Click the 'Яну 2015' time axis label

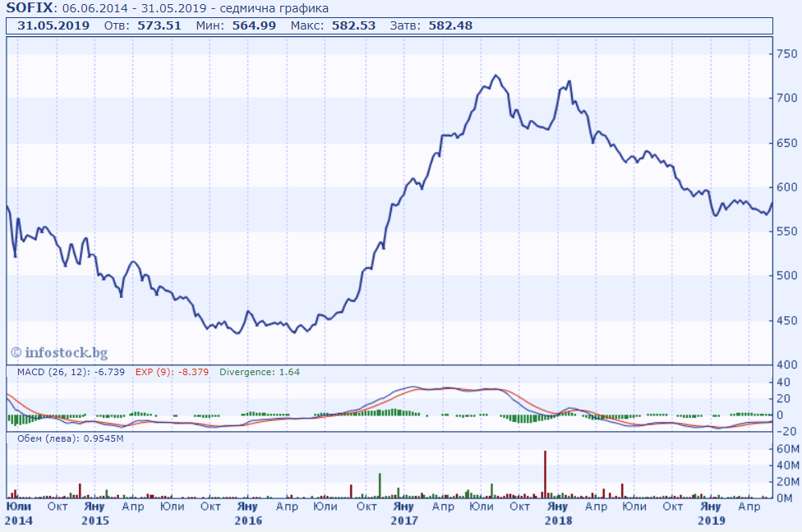(x=95, y=514)
